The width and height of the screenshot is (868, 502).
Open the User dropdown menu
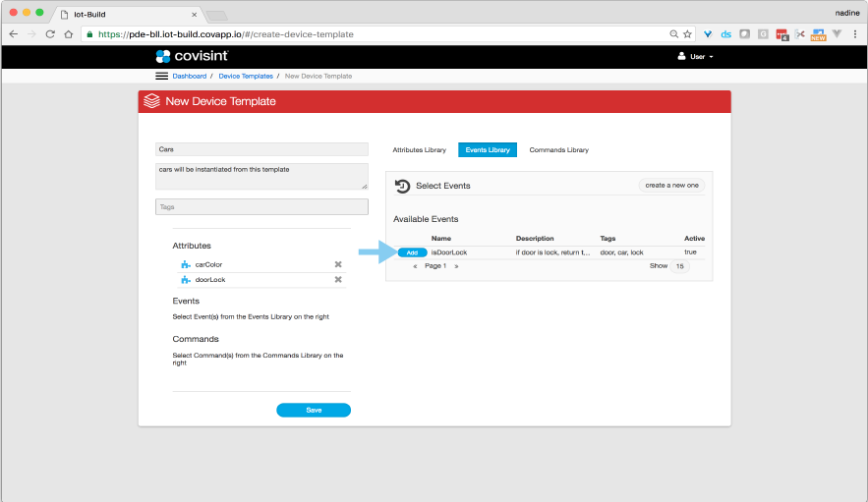696,57
